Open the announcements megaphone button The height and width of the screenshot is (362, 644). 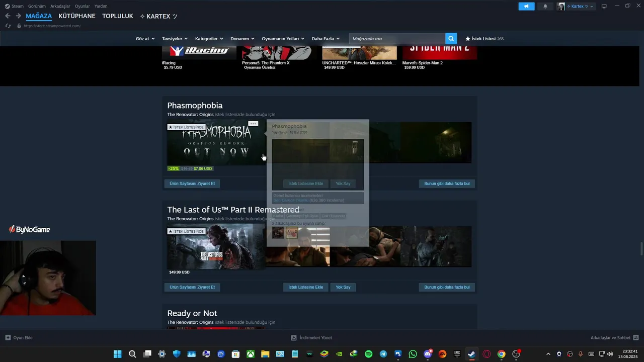tap(526, 6)
